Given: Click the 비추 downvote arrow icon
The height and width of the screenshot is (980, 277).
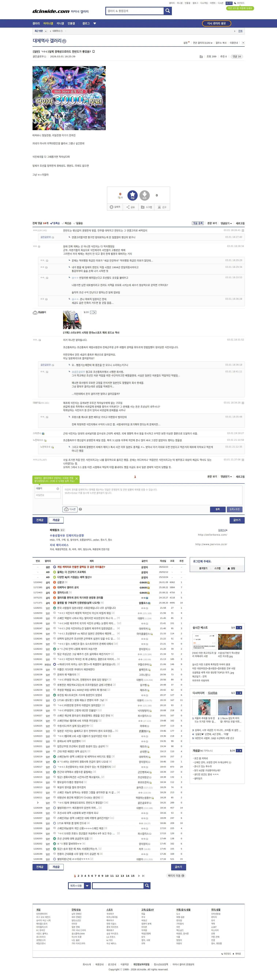Looking at the screenshot, I should [144, 195].
